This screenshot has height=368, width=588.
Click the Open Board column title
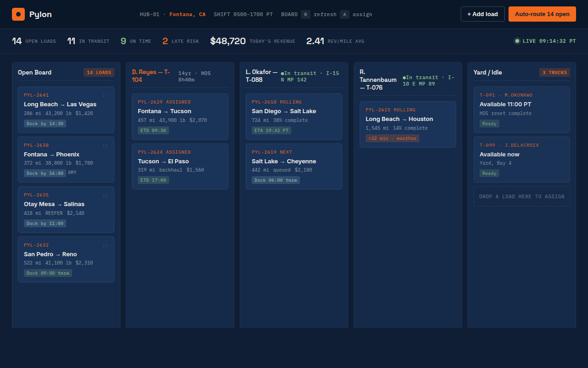click(x=34, y=72)
